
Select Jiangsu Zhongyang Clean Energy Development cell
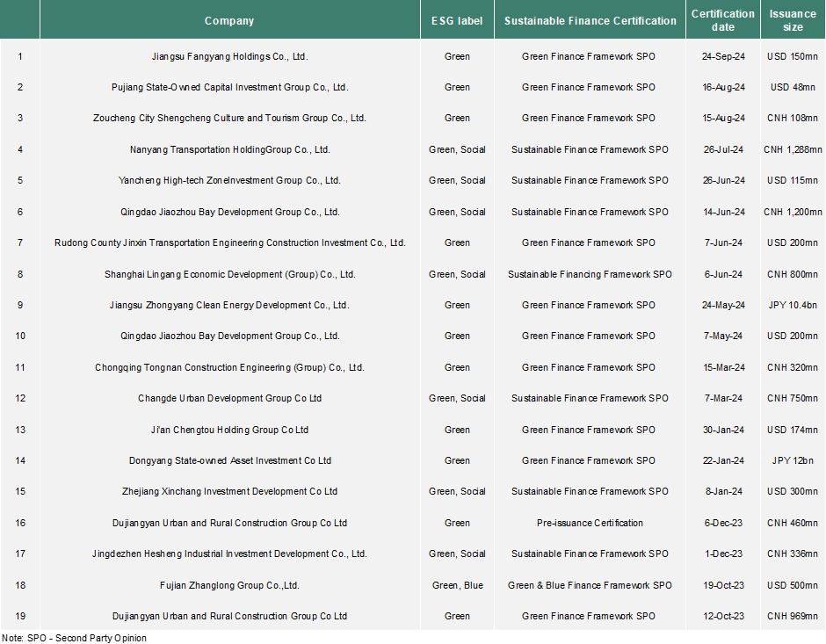[x=229, y=305]
